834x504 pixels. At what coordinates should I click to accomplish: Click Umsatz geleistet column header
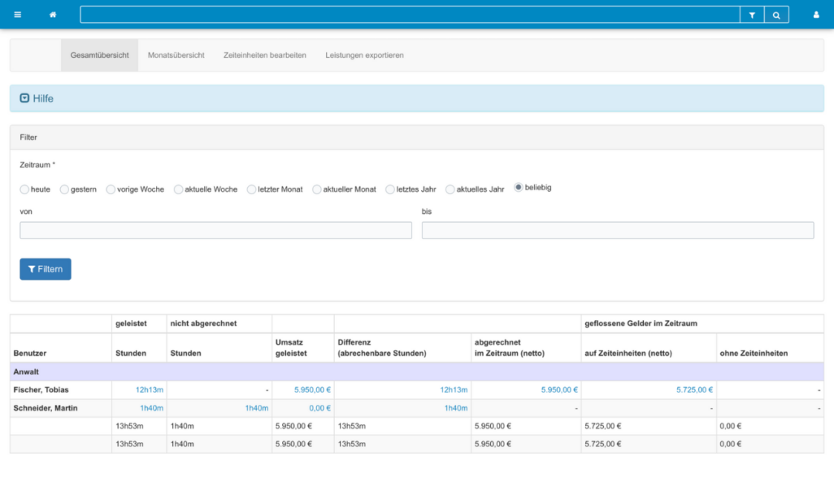[291, 348]
